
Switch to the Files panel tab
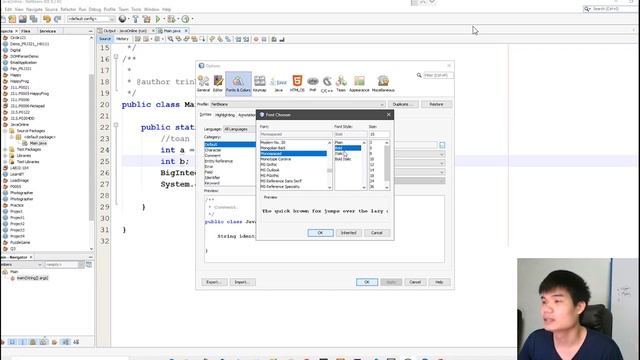(x=26, y=31)
